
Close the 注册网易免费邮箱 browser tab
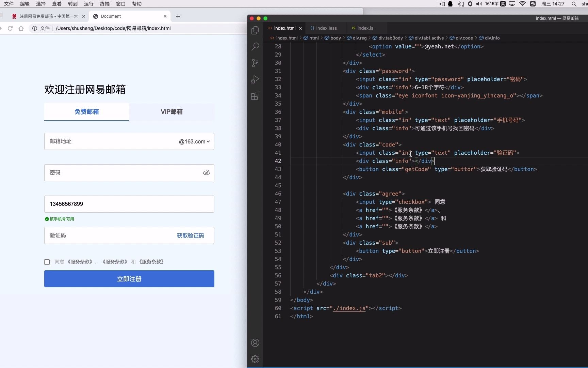click(x=84, y=16)
